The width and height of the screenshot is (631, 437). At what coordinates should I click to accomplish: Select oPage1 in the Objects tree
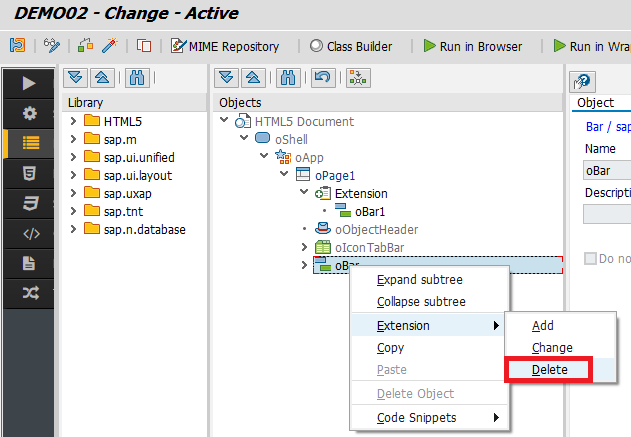[x=335, y=176]
